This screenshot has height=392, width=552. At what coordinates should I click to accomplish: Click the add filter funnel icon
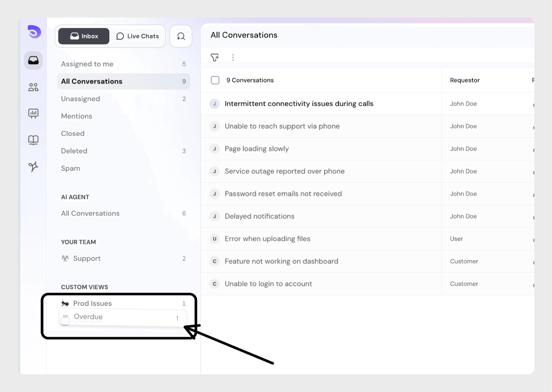point(215,57)
